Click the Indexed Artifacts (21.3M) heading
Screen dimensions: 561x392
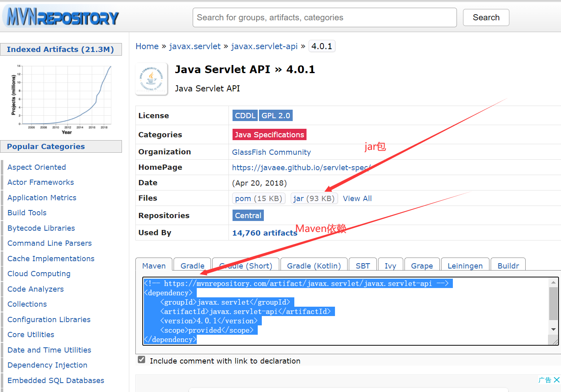point(61,49)
